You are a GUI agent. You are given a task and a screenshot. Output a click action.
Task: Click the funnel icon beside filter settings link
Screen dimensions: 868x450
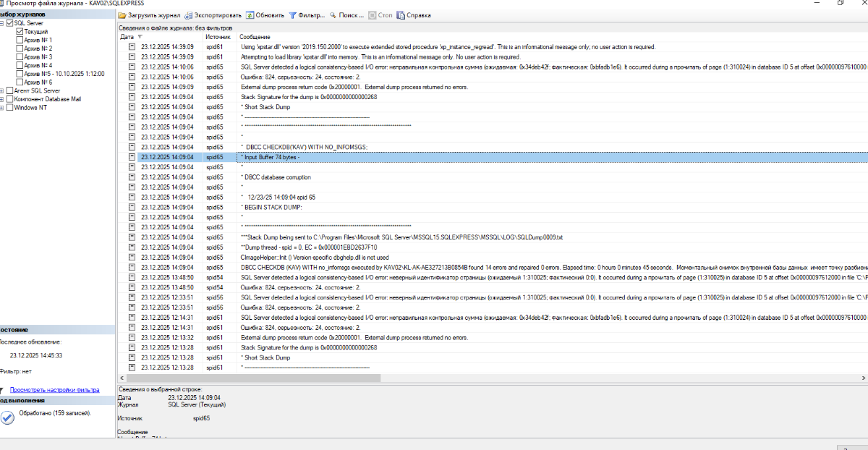[x=3, y=390]
